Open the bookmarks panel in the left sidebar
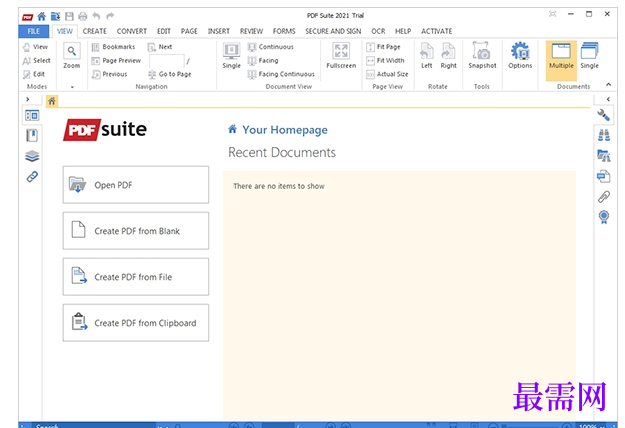Image resolution: width=625 pixels, height=428 pixels. 32,135
